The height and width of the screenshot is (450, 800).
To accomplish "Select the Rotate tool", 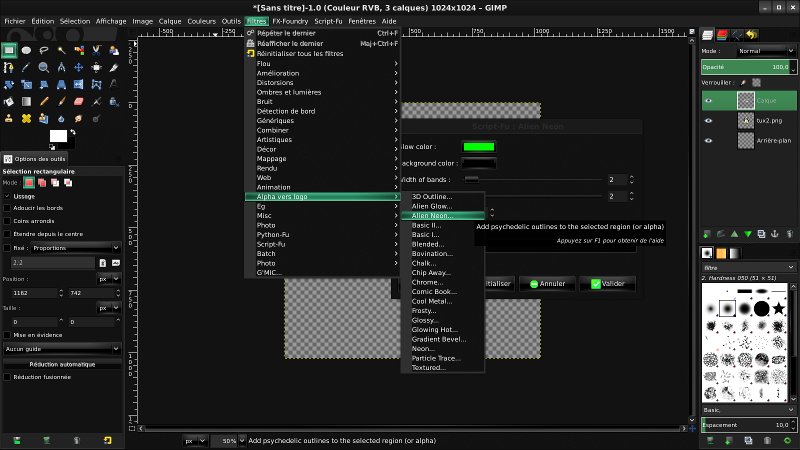I will 9,85.
